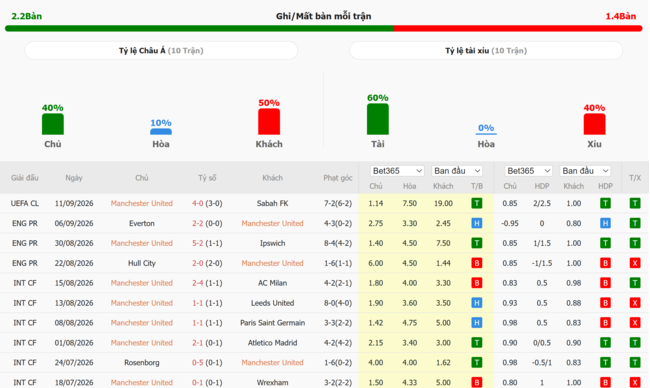650x388 pixels.
Task: Click the Sabah FK team name
Action: click(272, 204)
